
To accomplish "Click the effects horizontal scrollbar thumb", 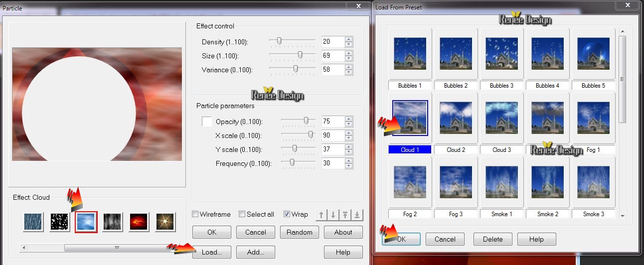I will (117, 248).
